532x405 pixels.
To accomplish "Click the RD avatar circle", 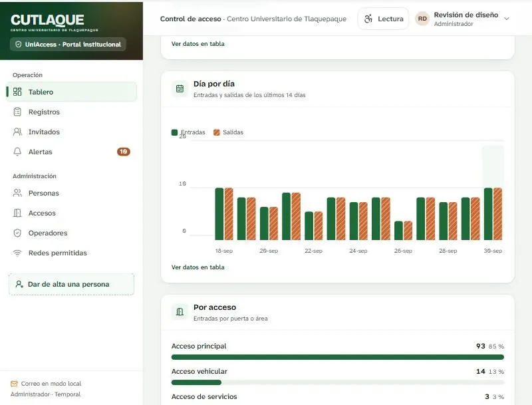I will tap(422, 19).
